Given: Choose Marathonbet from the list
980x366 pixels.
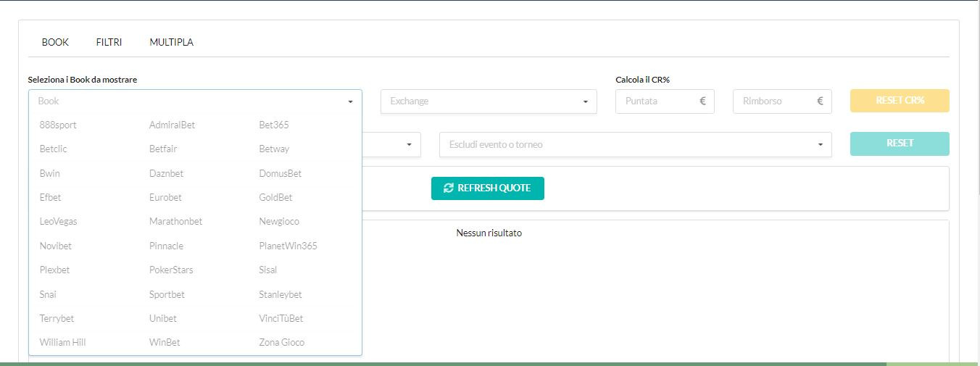Looking at the screenshot, I should tap(176, 221).
